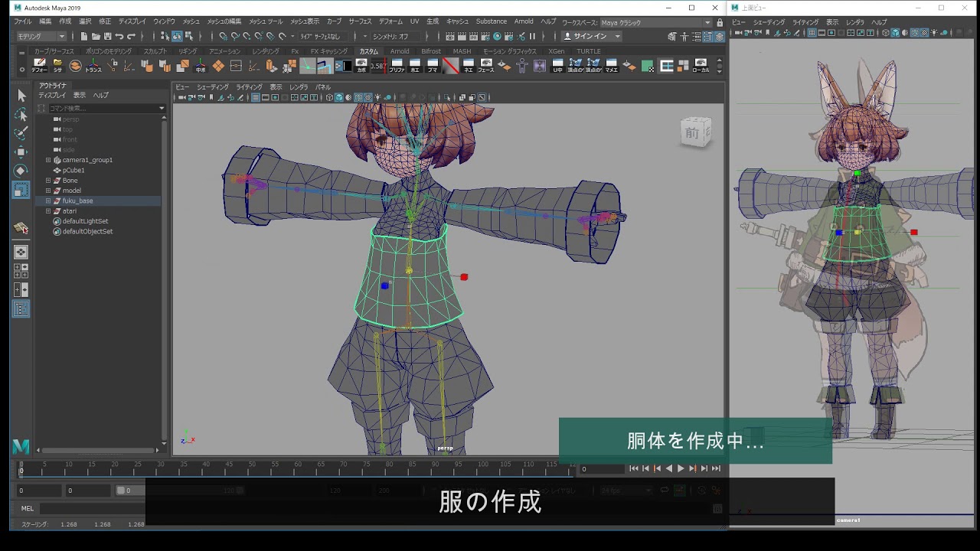
Task: Click the 中ポ shelf icon
Action: [201, 66]
